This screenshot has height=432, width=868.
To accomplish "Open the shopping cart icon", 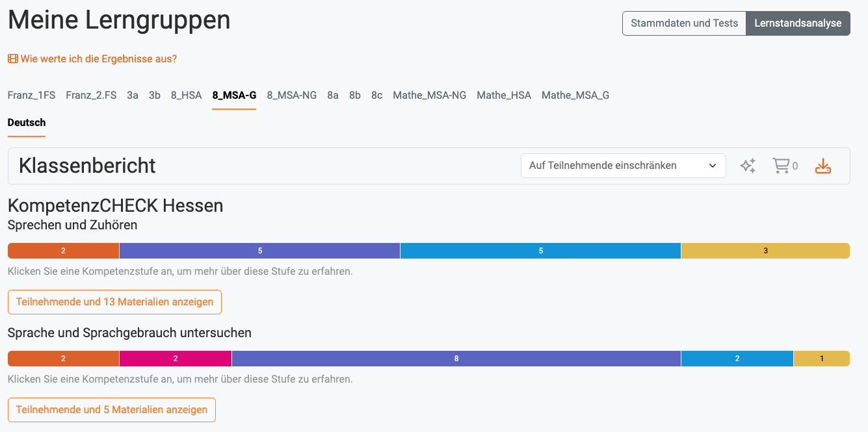I will click(781, 166).
